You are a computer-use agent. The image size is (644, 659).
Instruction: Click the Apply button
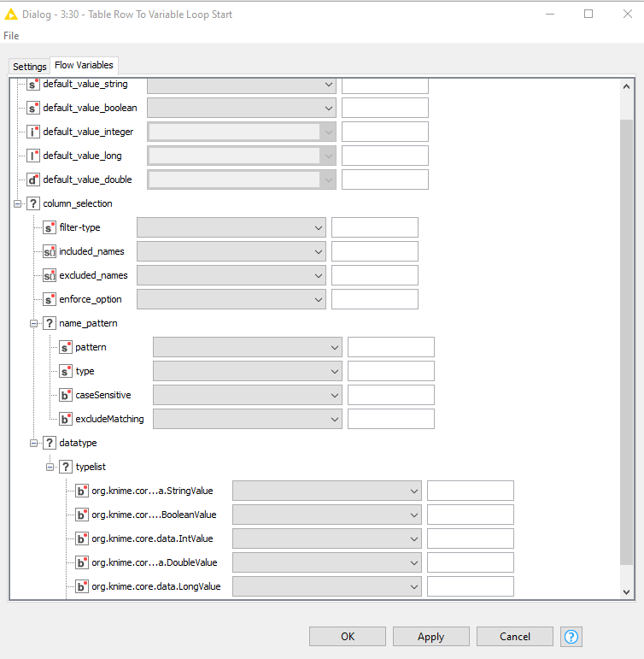431,637
